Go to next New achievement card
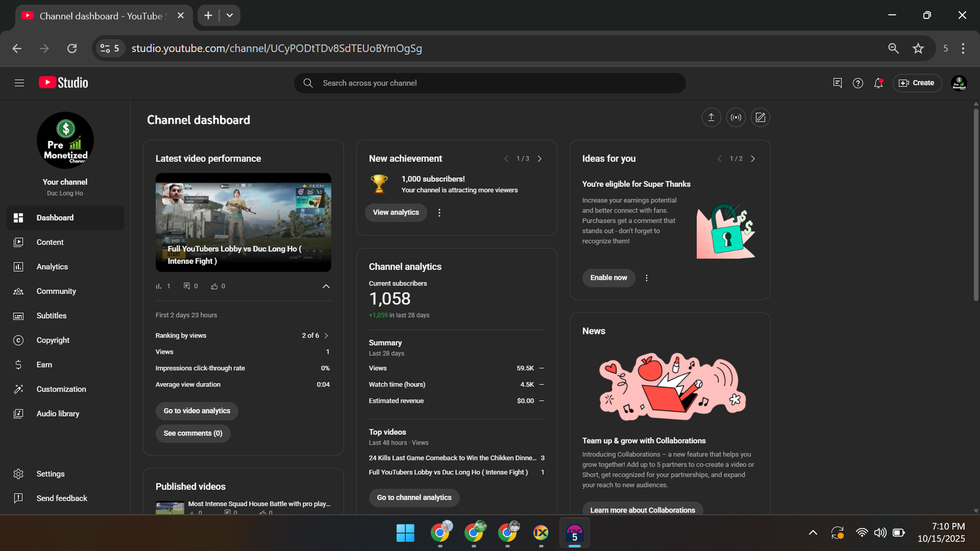Image resolution: width=980 pixels, height=551 pixels. 540,159
